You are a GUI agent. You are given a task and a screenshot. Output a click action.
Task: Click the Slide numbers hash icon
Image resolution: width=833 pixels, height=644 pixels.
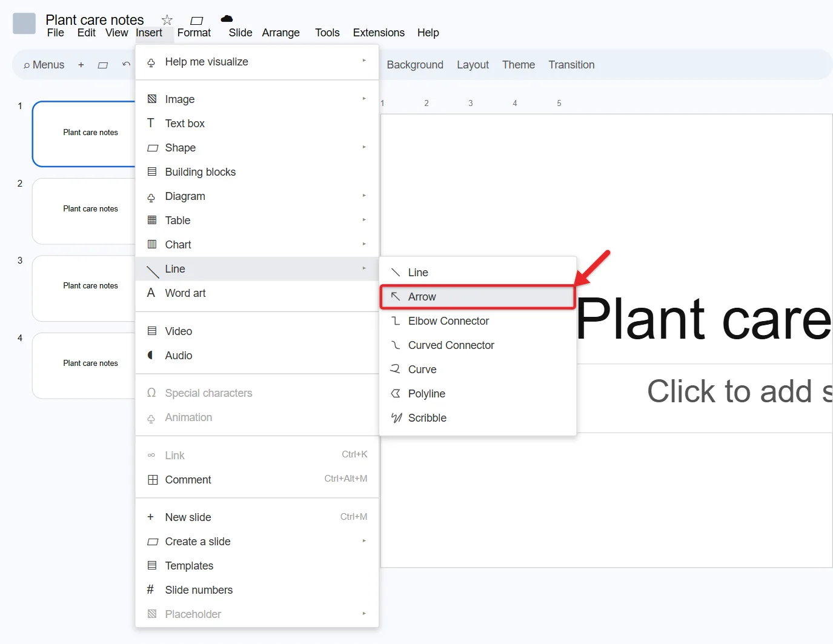150,589
